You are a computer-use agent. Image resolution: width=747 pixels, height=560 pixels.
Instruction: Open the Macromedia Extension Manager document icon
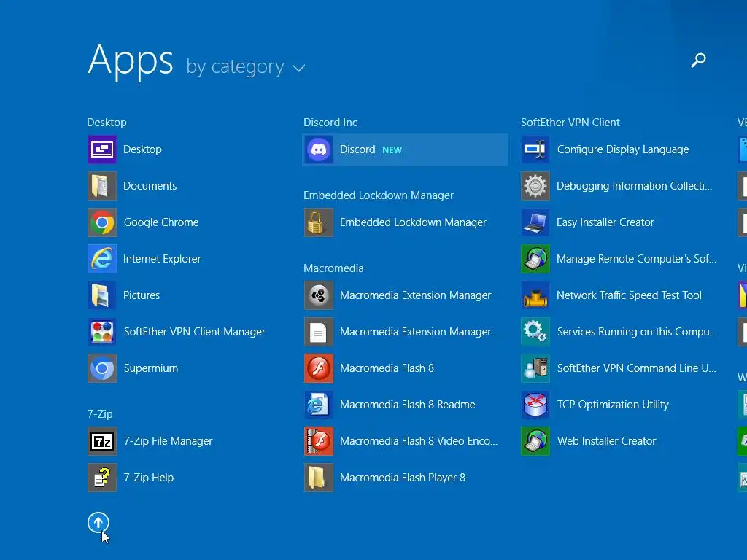coord(319,332)
